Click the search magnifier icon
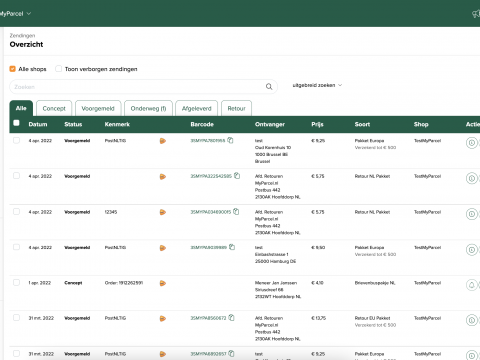480x360 pixels. click(x=269, y=87)
